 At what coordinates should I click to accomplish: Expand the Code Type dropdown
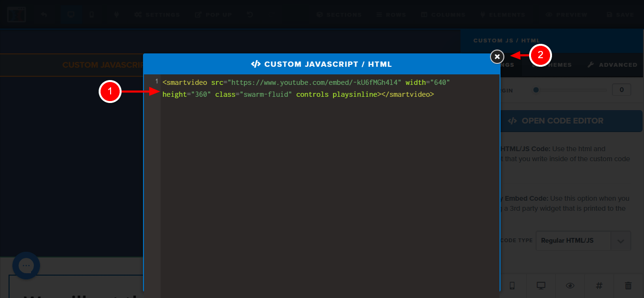(x=583, y=241)
